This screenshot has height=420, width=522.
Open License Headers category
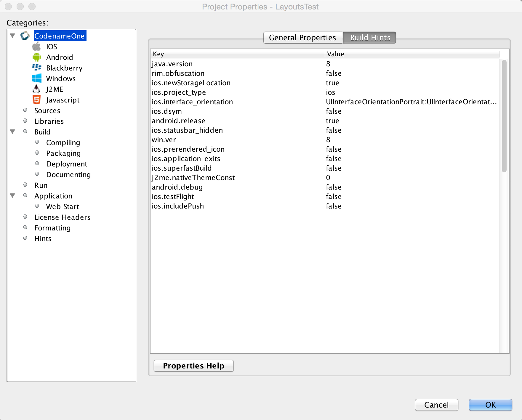(x=62, y=217)
